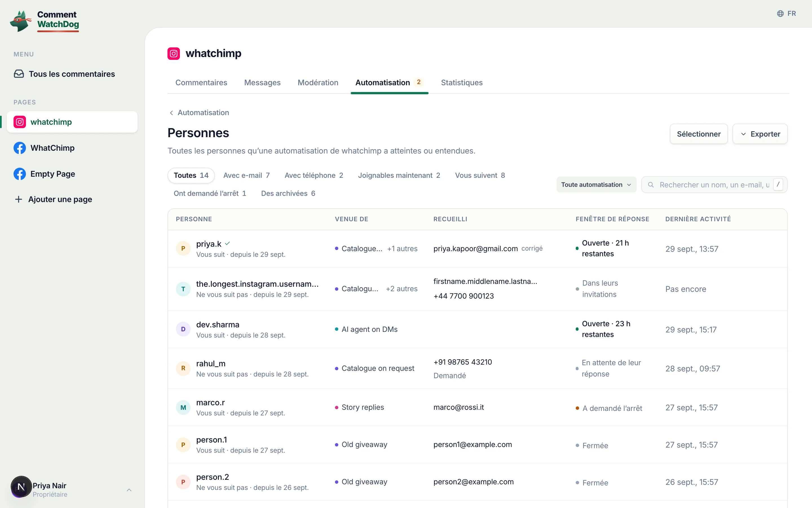Screen dimensions: 812x508
Task: Select the Automatisation tab
Action: (389, 83)
